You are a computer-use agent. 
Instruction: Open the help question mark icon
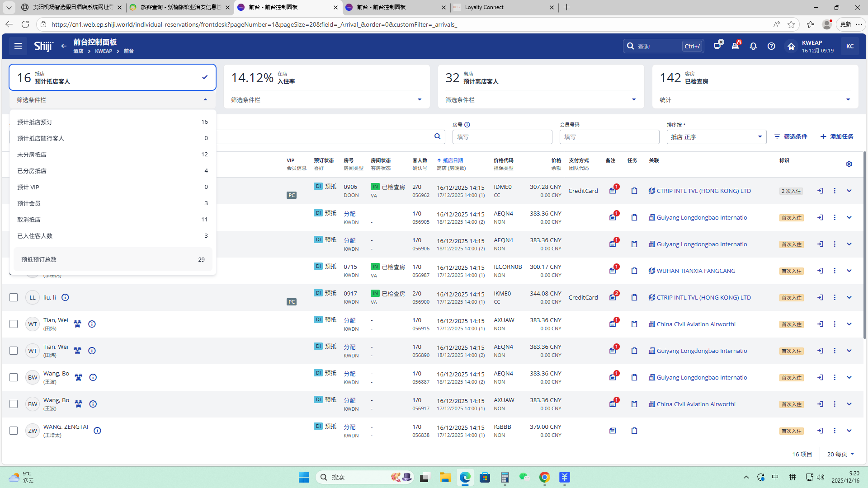point(771,46)
